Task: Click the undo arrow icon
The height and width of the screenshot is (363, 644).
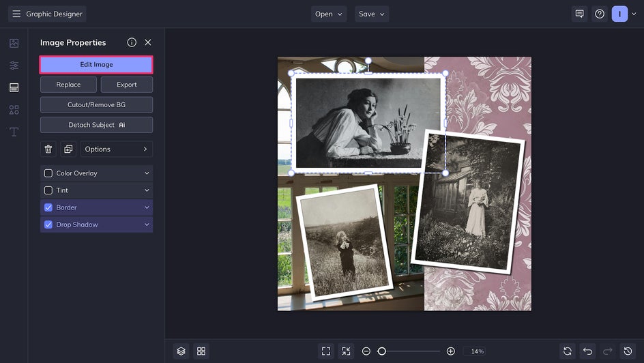Action: pyautogui.click(x=587, y=351)
